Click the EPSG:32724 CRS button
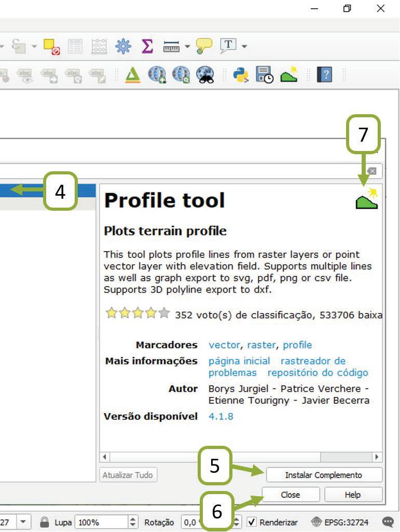The height and width of the screenshot is (532, 400). (x=340, y=522)
